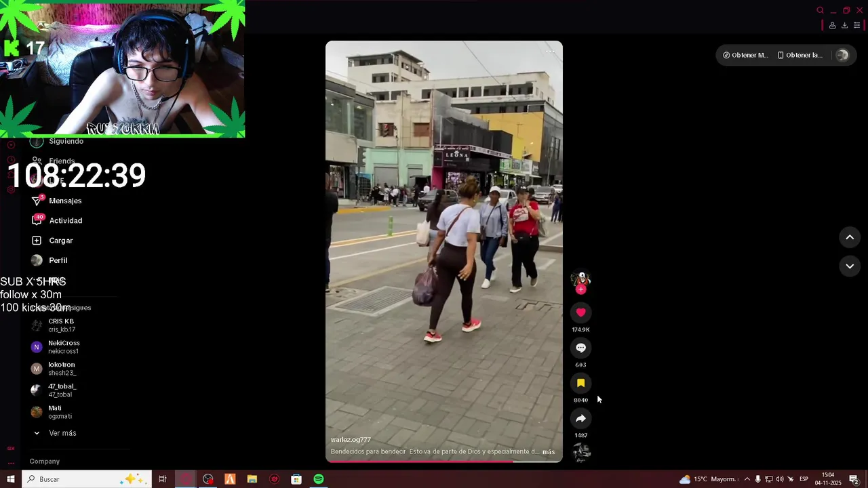The height and width of the screenshot is (488, 868).
Task: Click the Company footer heading
Action: (45, 462)
